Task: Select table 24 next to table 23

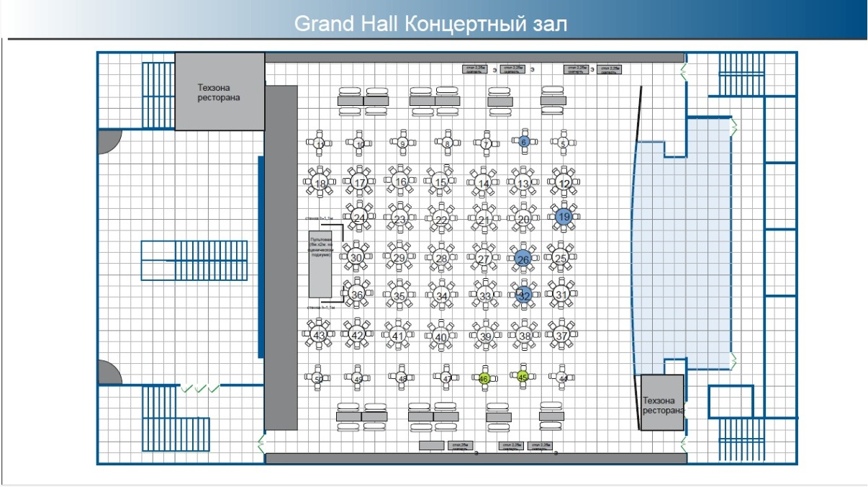Action: (x=359, y=217)
